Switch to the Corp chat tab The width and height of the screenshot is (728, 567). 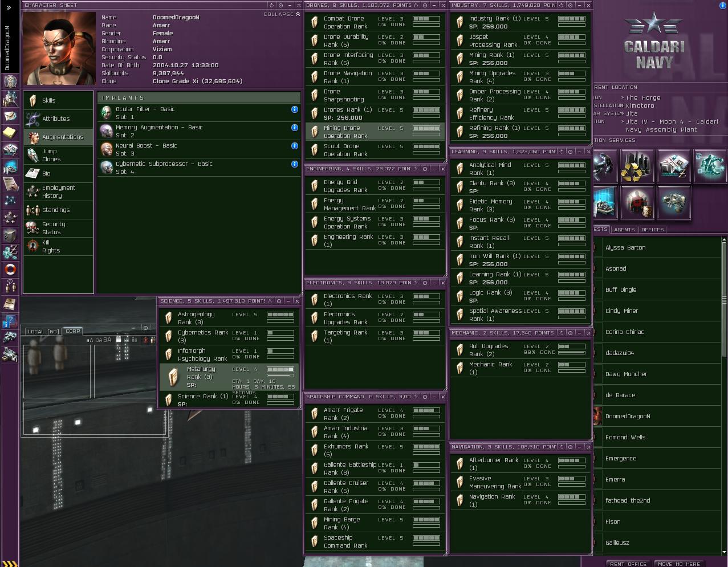73,331
